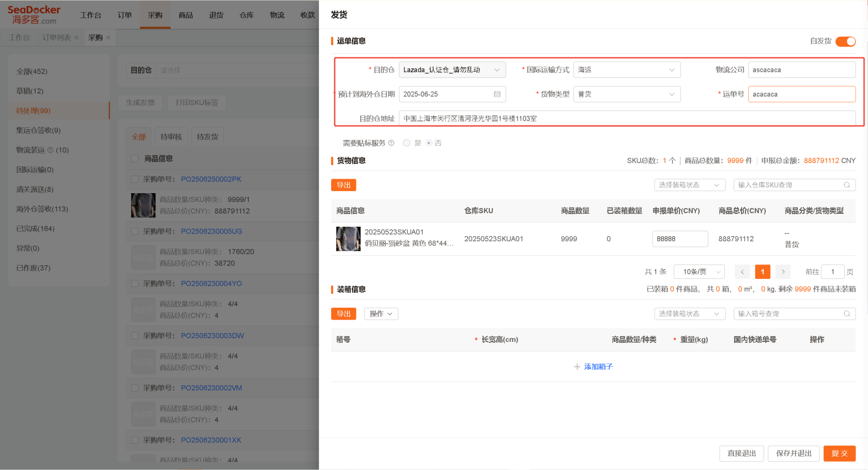Check the box for order PO2506230001XK
This screenshot has height=470, width=868.
point(135,440)
